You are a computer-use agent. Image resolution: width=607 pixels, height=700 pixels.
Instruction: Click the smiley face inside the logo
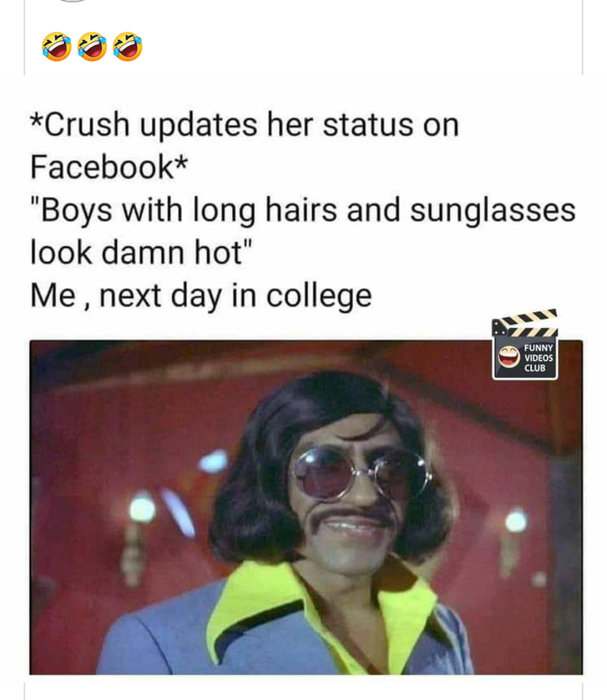pos(508,357)
